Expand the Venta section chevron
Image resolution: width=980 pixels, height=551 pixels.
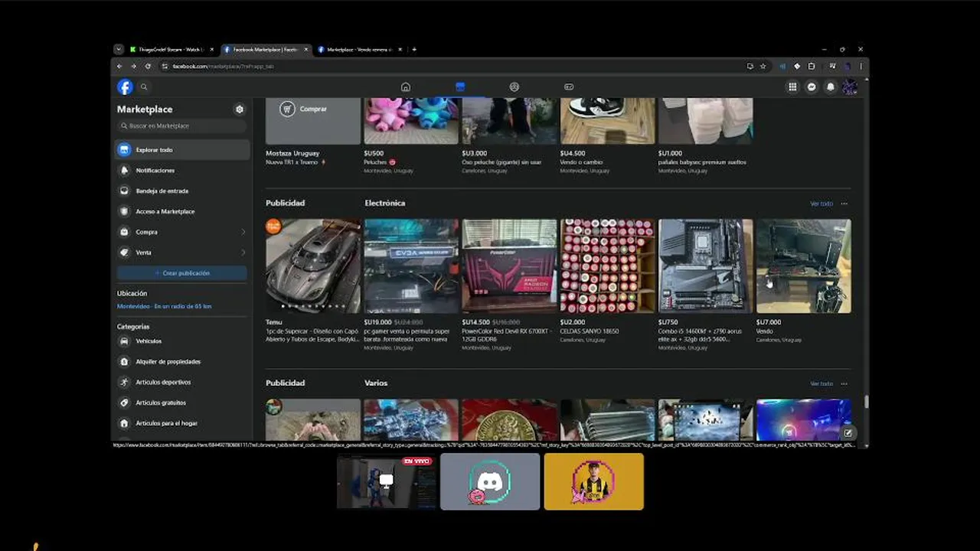coord(243,253)
